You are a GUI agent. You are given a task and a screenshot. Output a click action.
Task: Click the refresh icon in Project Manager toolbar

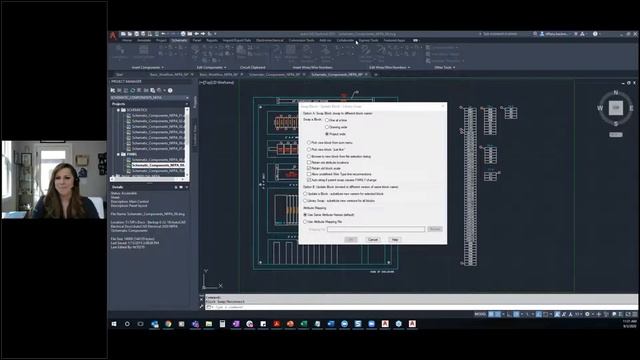(x=132, y=90)
